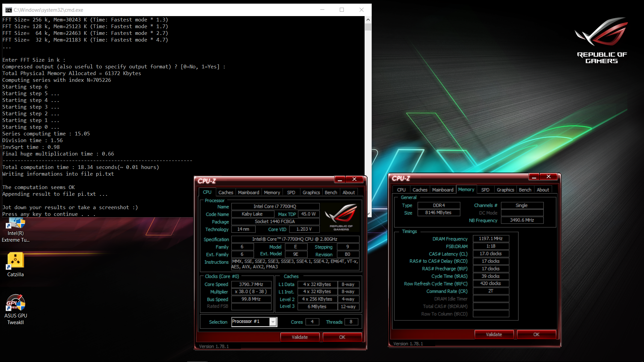This screenshot has height=362, width=644.
Task: Click OK in right CPU-Z window
Action: (536, 334)
